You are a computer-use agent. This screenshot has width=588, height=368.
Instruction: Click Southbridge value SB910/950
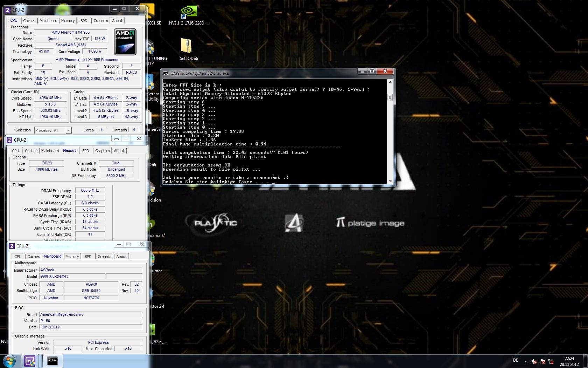tap(91, 291)
